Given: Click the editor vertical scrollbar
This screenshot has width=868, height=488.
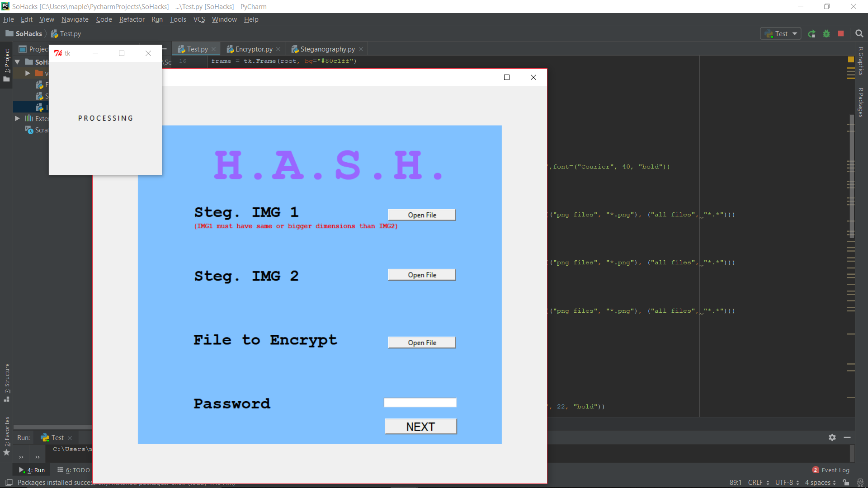Looking at the screenshot, I should click(852, 176).
